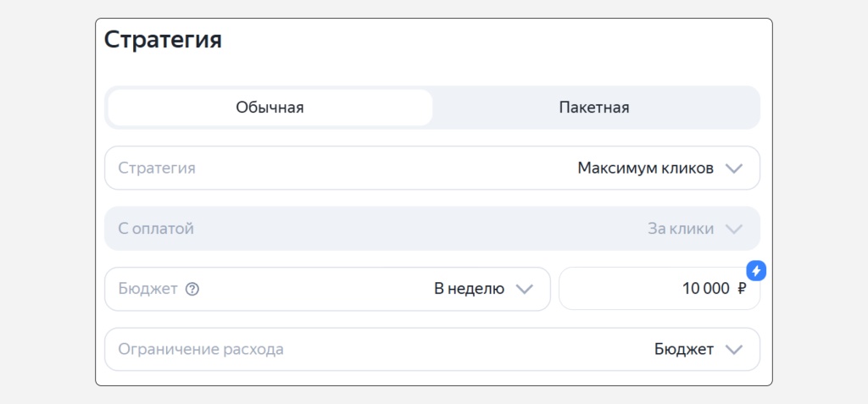
Task: Open the disabled С оплатой dropdown
Action: (431, 229)
